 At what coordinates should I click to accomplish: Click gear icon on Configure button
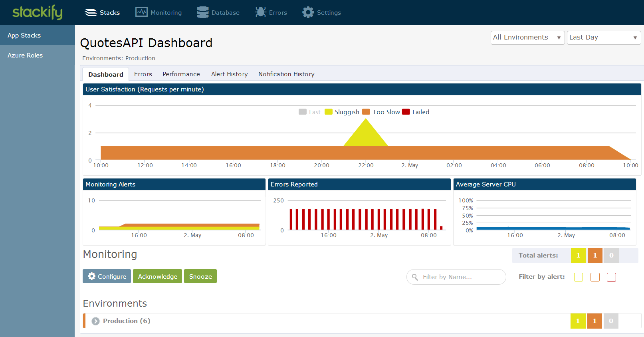92,276
